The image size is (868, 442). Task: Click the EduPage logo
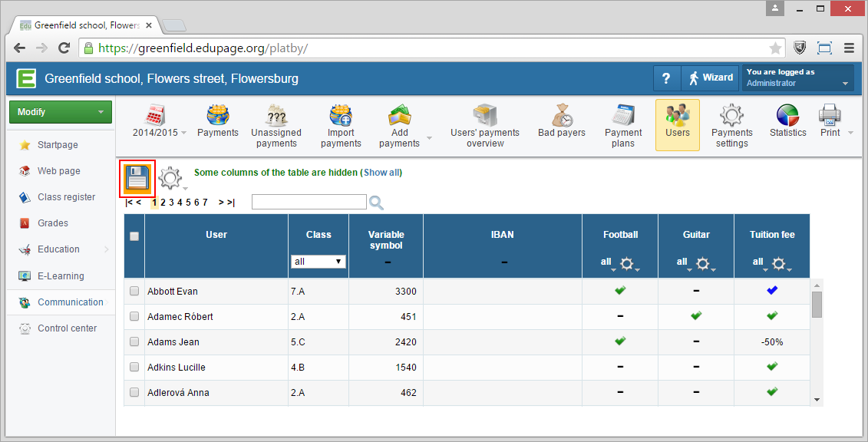25,78
